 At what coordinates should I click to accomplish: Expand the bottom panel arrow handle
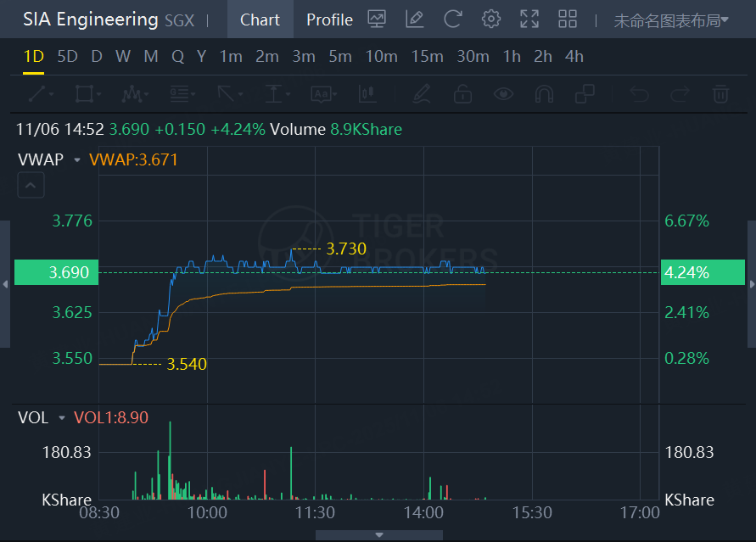379,534
